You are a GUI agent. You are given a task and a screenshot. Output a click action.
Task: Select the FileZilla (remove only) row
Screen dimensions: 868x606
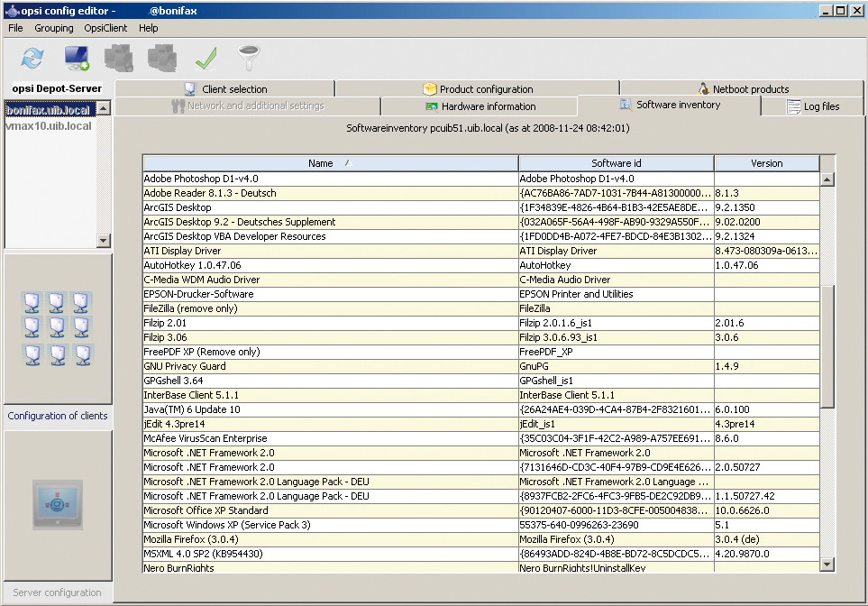(x=481, y=308)
